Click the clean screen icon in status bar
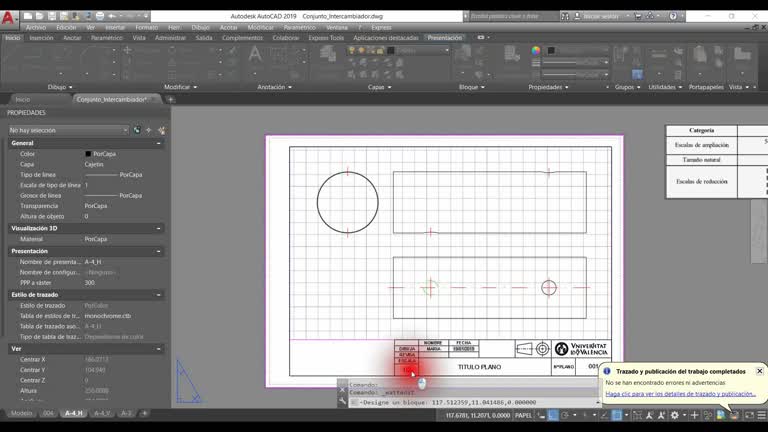The width and height of the screenshot is (768, 432). [x=749, y=415]
